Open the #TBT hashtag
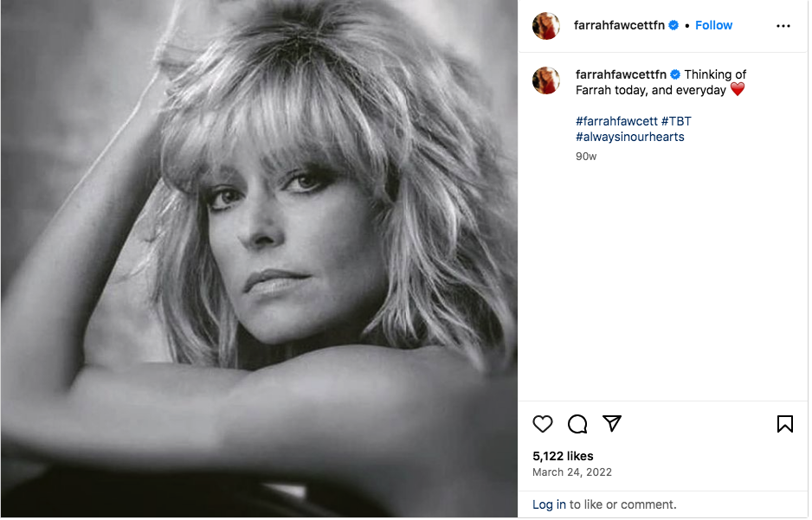812x520 pixels. (676, 121)
